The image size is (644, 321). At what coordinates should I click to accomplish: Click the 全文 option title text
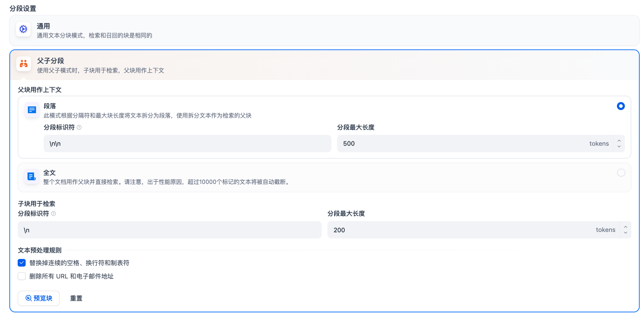tap(49, 173)
